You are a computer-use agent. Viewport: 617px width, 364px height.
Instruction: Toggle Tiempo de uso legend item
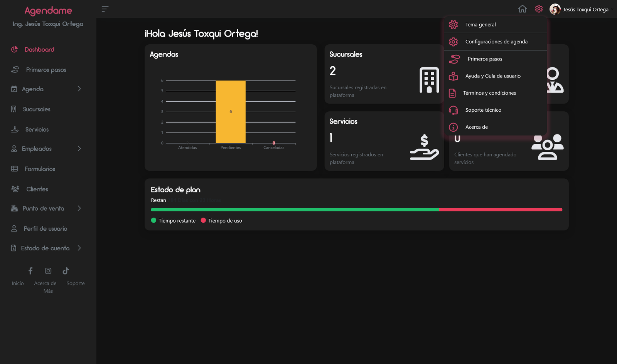[222, 221]
